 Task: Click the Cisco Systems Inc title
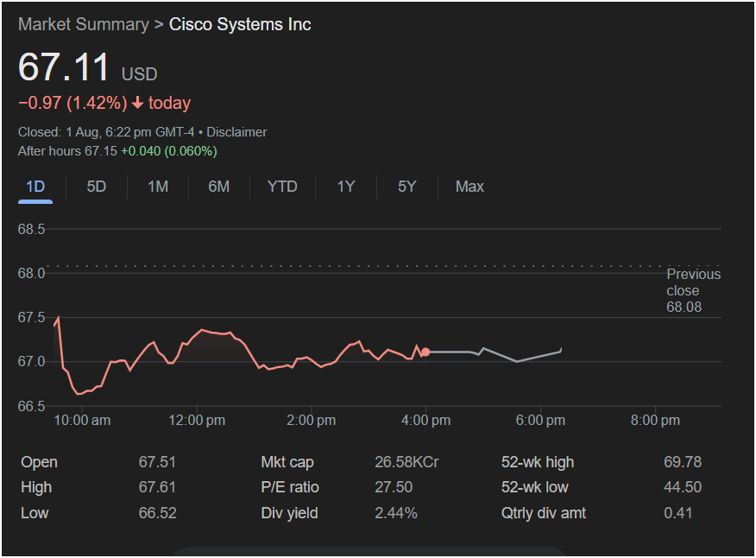(x=240, y=24)
